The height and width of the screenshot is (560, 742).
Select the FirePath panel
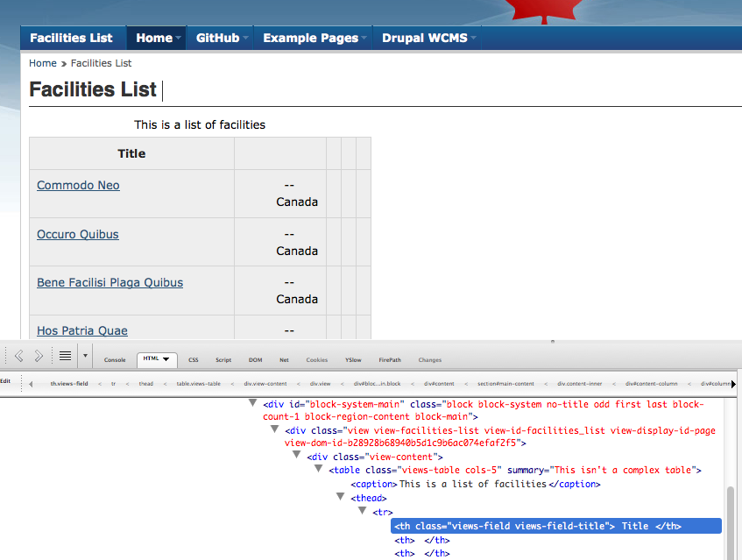389,359
